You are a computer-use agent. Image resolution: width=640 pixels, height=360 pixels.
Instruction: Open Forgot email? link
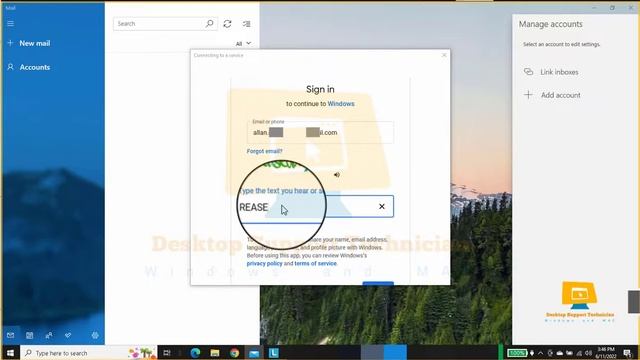(x=264, y=151)
